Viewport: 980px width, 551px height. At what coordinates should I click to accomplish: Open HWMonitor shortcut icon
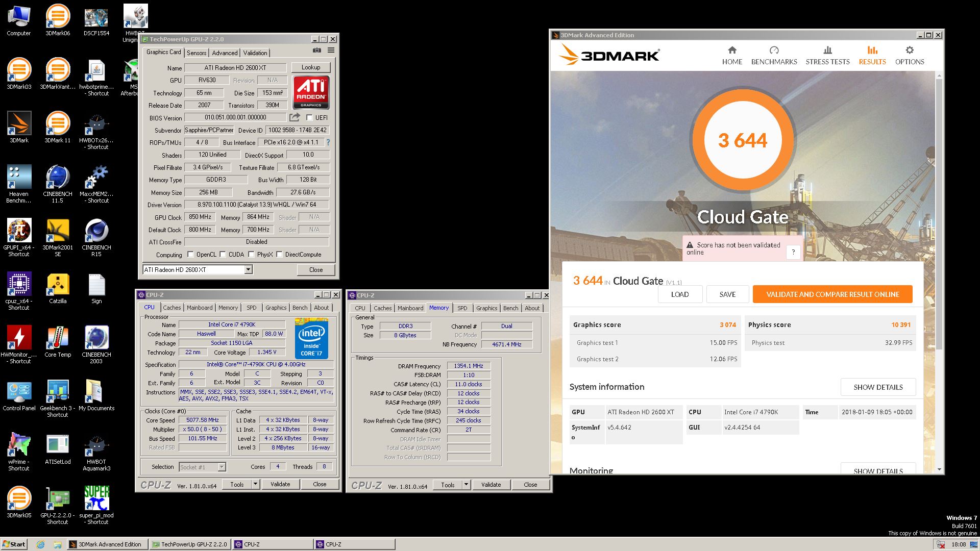(19, 345)
